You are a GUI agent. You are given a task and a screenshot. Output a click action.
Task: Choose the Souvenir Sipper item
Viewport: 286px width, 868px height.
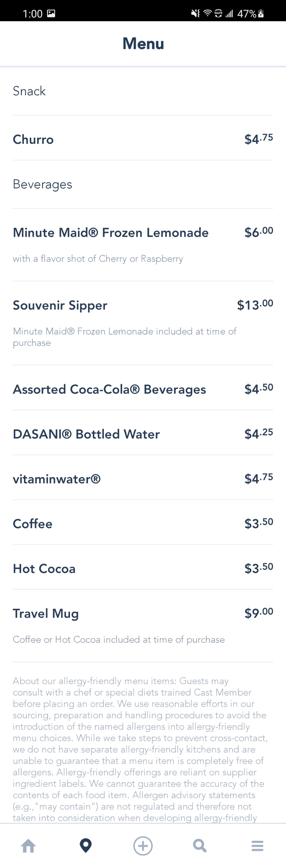tap(60, 305)
